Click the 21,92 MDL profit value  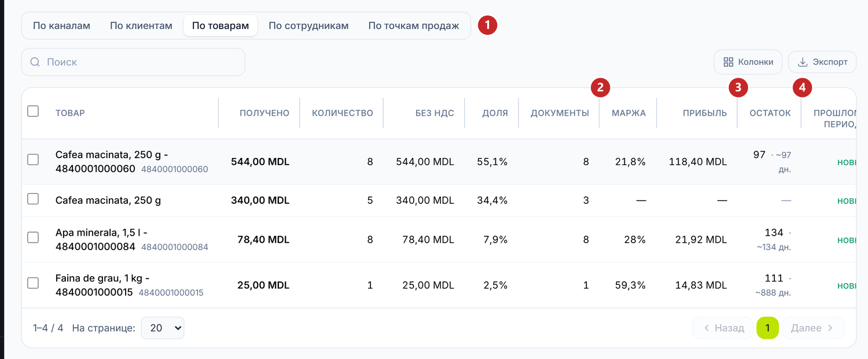point(701,239)
